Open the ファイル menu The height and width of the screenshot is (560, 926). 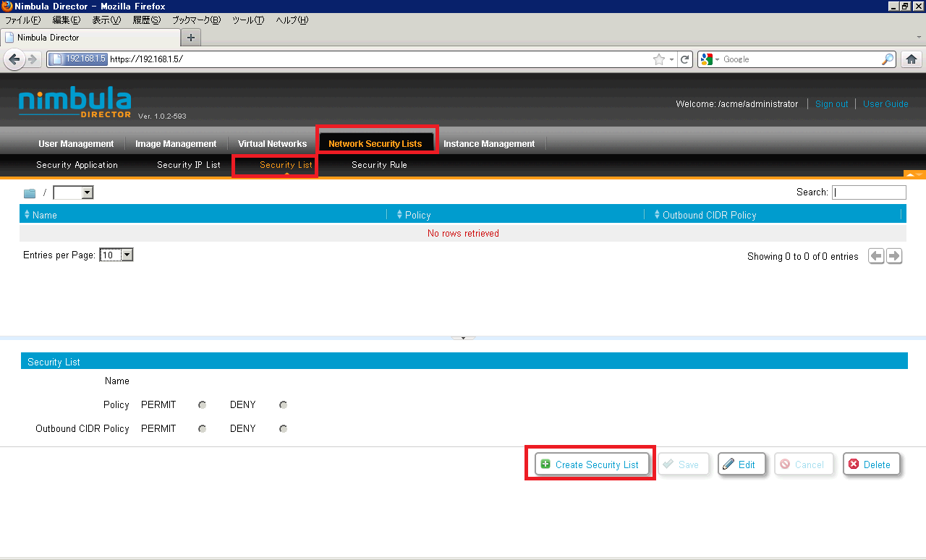tap(22, 20)
